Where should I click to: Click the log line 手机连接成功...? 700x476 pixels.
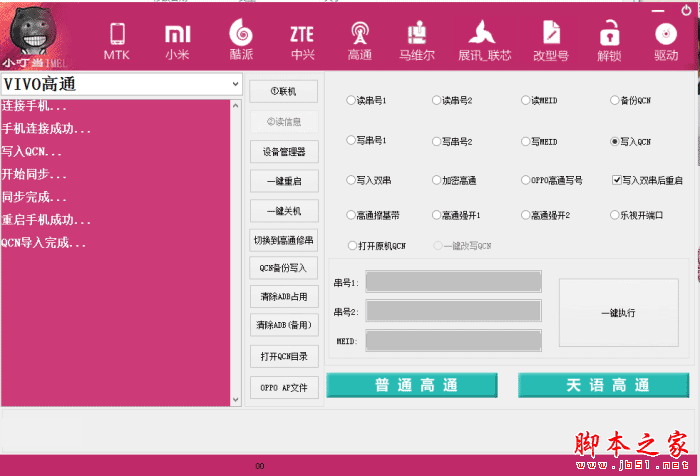46,129
